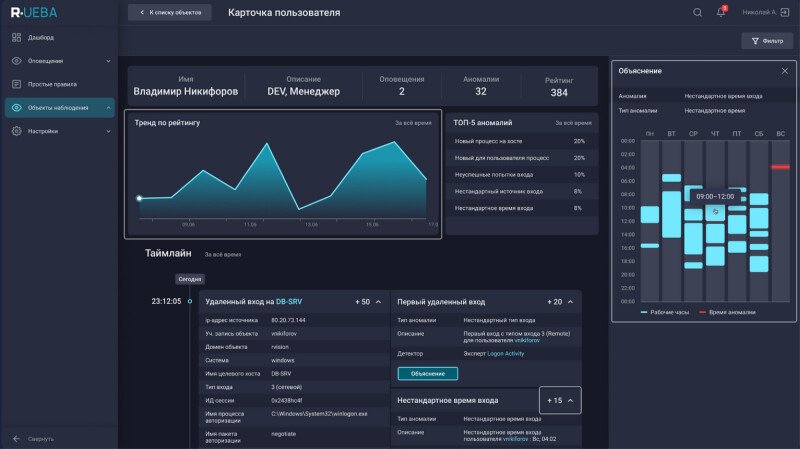Collapse the +50 Удаленный вход card

pyautogui.click(x=378, y=301)
